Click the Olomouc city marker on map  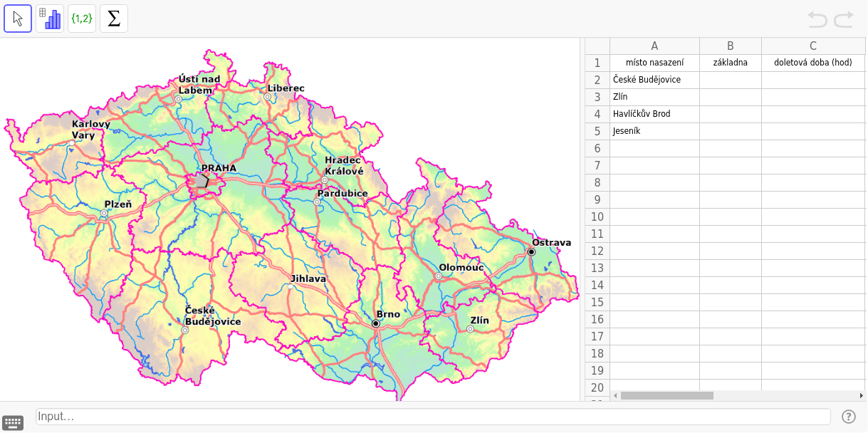(438, 276)
